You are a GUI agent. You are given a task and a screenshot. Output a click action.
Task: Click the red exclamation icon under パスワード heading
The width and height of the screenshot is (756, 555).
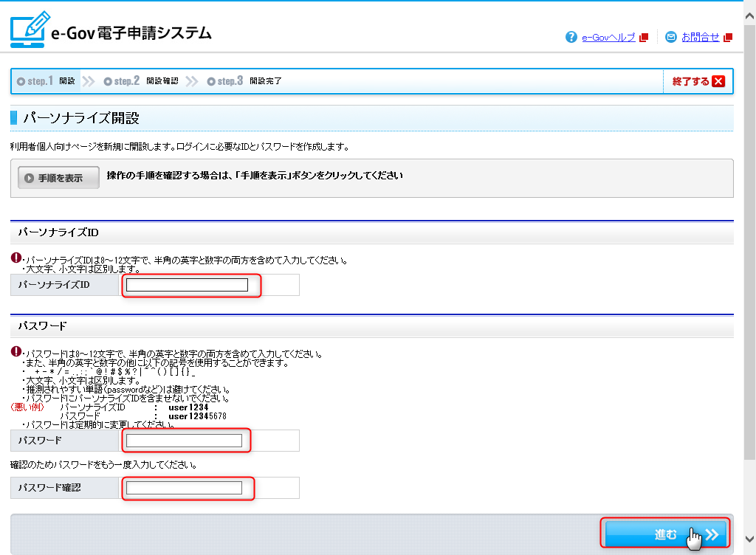16,352
